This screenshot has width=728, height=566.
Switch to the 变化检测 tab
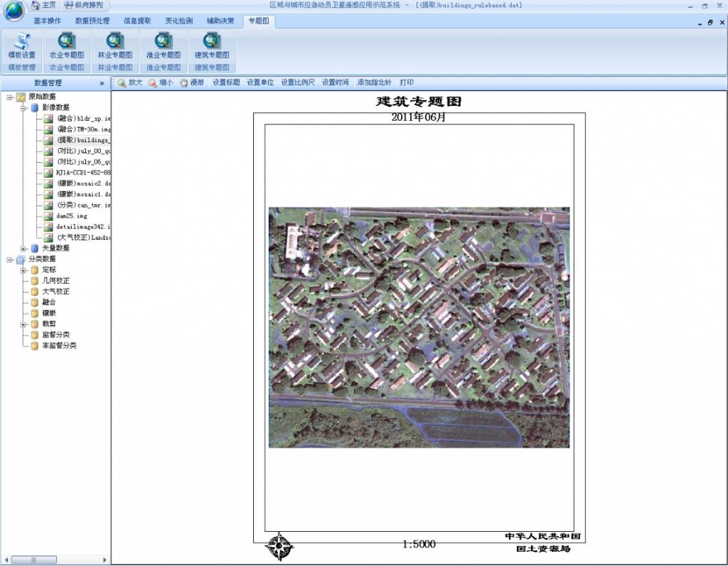(178, 21)
